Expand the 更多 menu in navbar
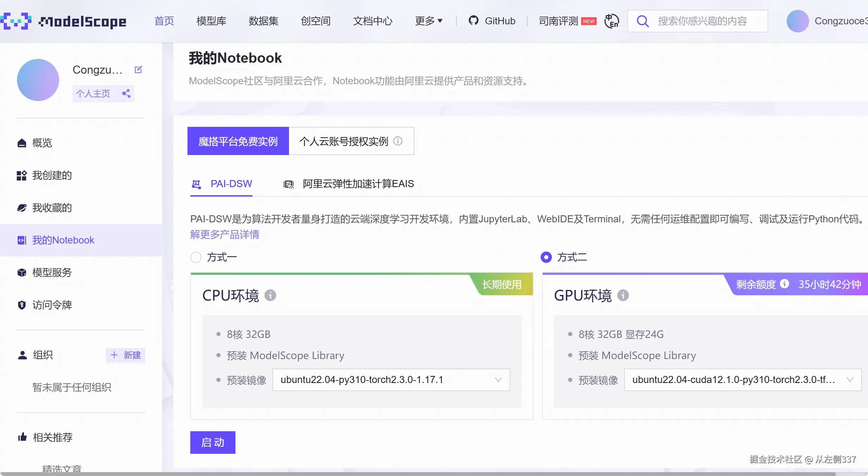The height and width of the screenshot is (476, 868). point(429,21)
